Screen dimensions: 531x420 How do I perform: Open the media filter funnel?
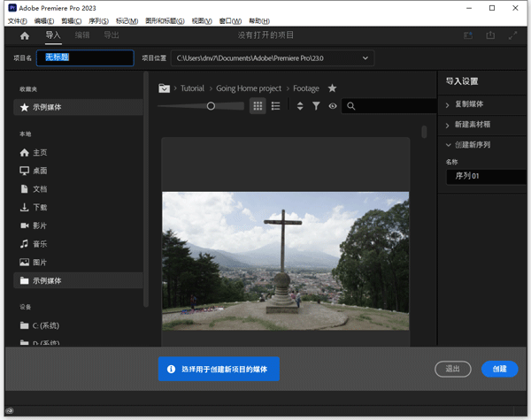point(316,105)
